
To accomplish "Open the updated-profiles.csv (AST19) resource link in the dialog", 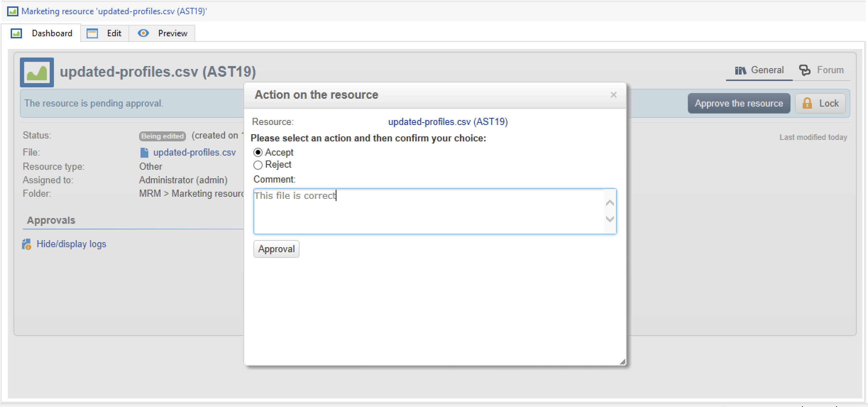I will 447,122.
